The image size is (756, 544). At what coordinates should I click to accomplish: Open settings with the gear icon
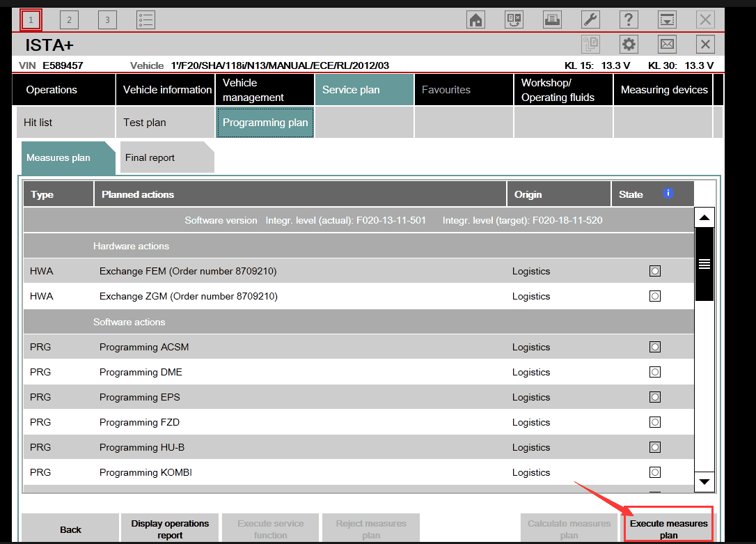point(629,45)
